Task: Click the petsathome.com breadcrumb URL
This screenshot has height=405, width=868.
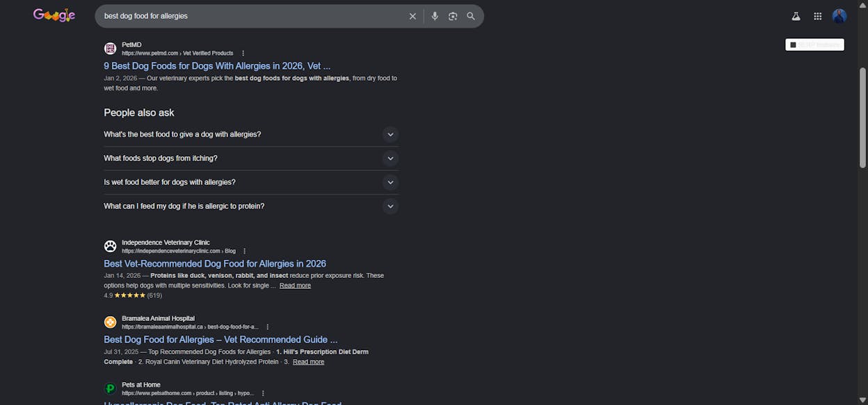Action: (x=188, y=393)
